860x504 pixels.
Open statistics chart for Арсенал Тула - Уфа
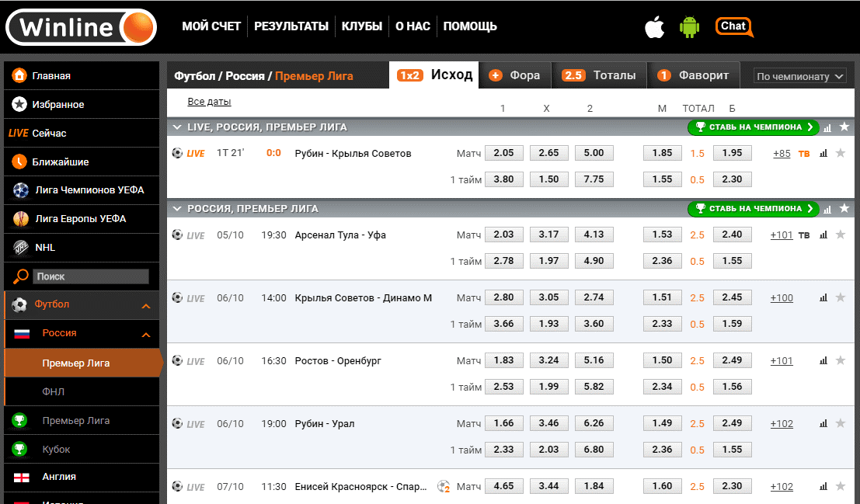[x=823, y=235]
